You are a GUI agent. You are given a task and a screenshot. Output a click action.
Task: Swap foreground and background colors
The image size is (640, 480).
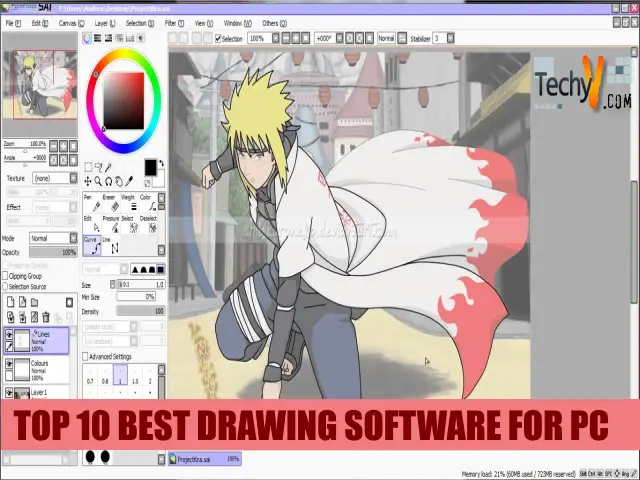pos(161,164)
